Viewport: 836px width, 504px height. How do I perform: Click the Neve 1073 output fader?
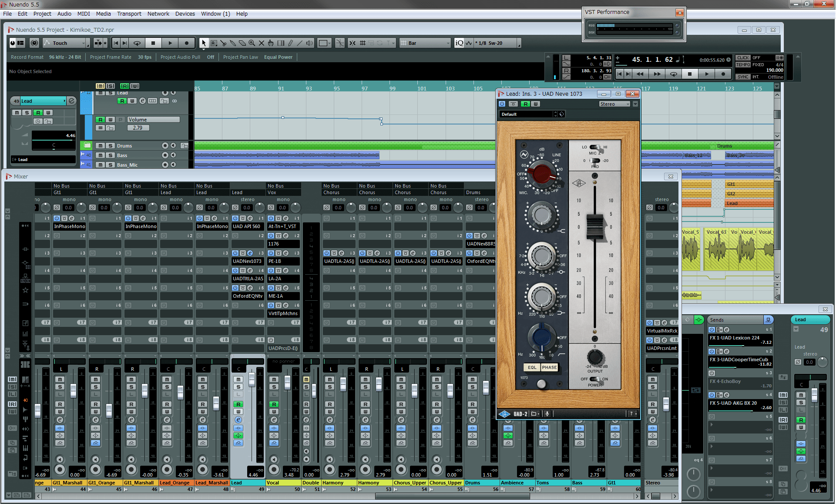[595, 226]
